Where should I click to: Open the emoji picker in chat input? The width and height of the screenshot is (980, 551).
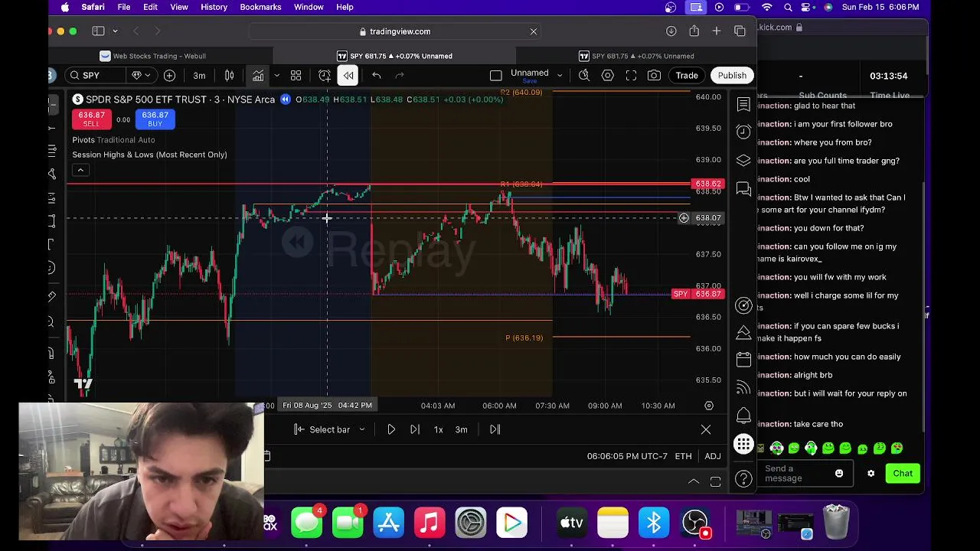839,473
